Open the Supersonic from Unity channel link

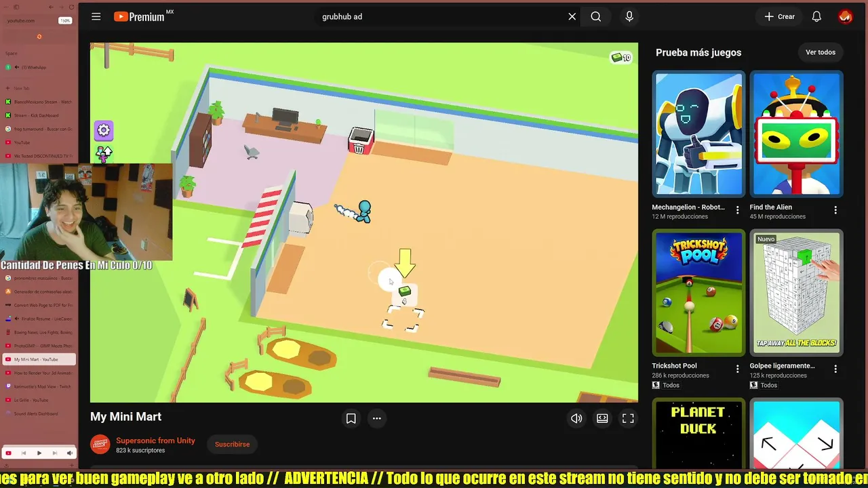click(x=155, y=441)
